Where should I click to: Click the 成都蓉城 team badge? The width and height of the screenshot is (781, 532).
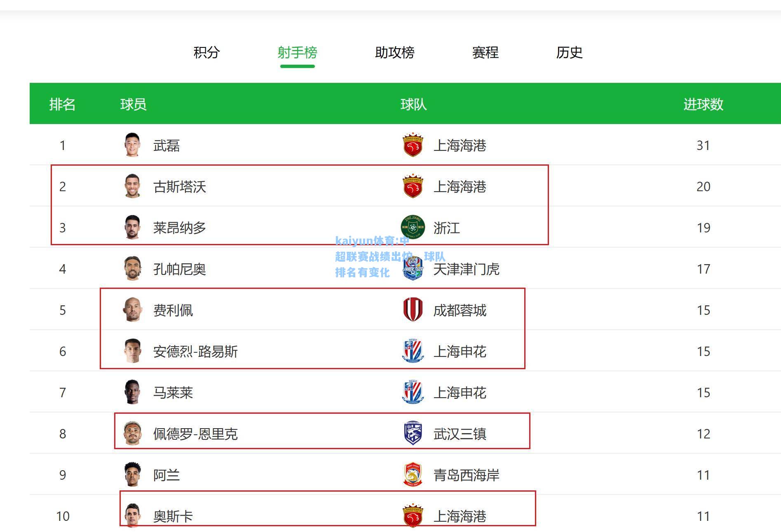coord(413,309)
